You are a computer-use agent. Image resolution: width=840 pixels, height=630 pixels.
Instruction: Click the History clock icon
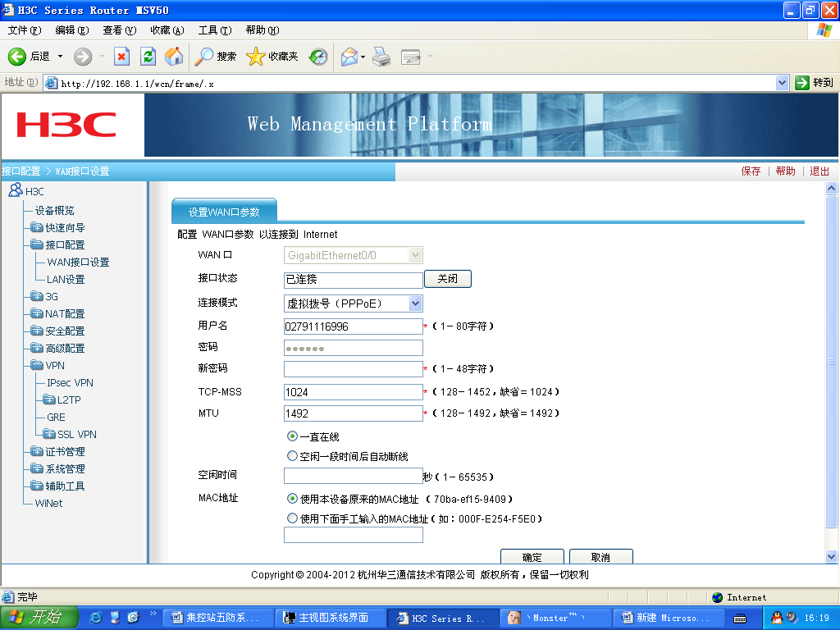tap(318, 57)
